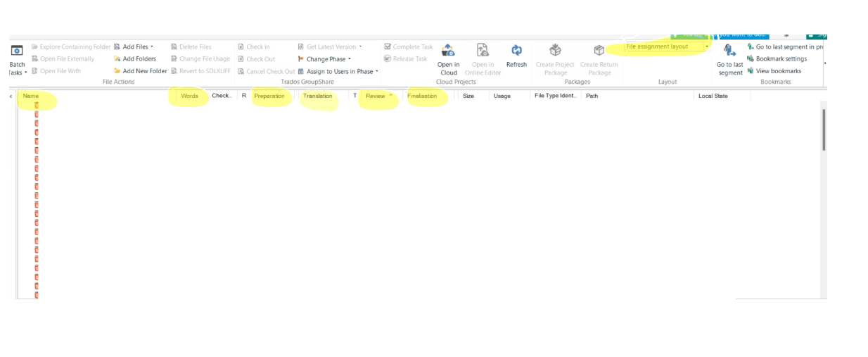The height and width of the screenshot is (357, 868).
Task: Expand the ribbon overflow arrow at right edge
Action: click(x=825, y=63)
